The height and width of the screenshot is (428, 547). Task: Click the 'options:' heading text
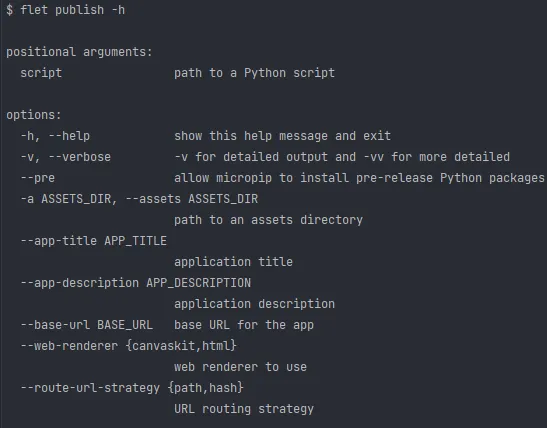click(34, 115)
